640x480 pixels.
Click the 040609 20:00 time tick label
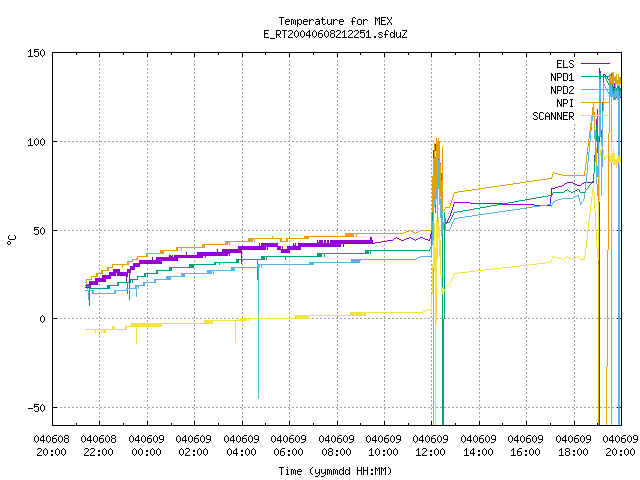pyautogui.click(x=621, y=446)
